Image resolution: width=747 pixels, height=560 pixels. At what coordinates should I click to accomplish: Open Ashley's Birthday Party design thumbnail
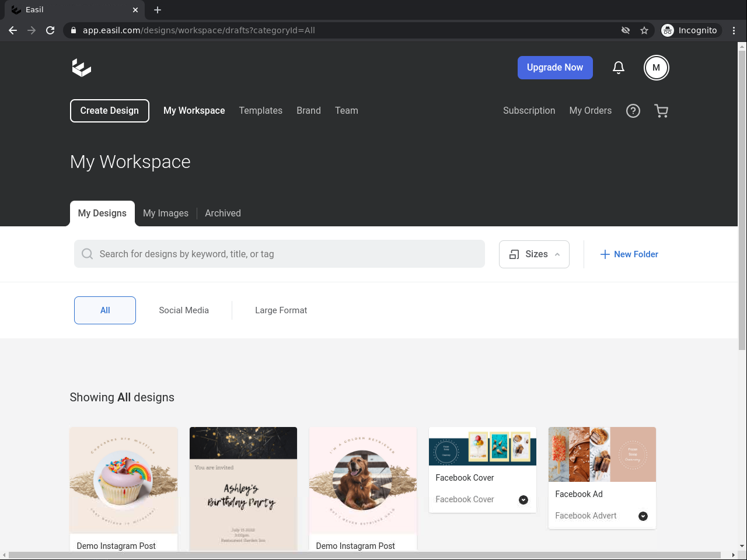243,489
